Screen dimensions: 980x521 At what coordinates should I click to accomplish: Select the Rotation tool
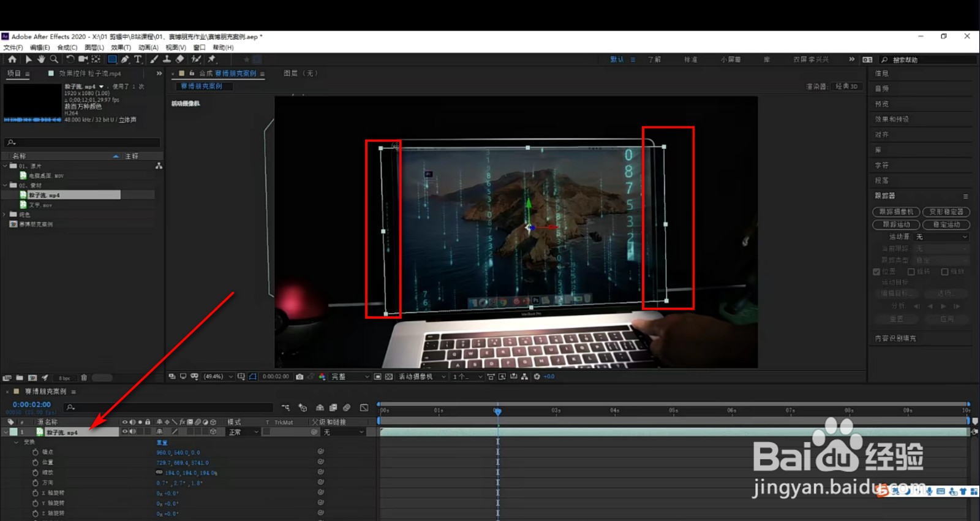pyautogui.click(x=70, y=59)
